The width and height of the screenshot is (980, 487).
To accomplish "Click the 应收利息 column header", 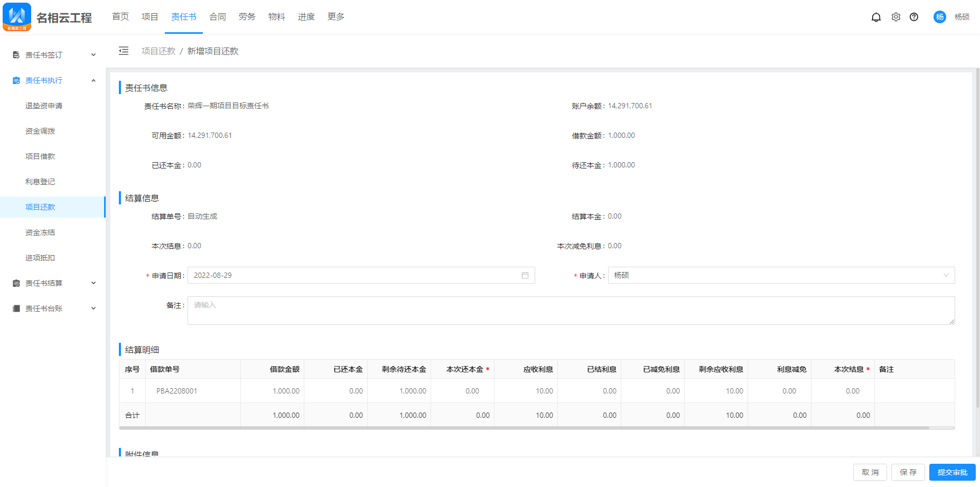I will [526, 369].
